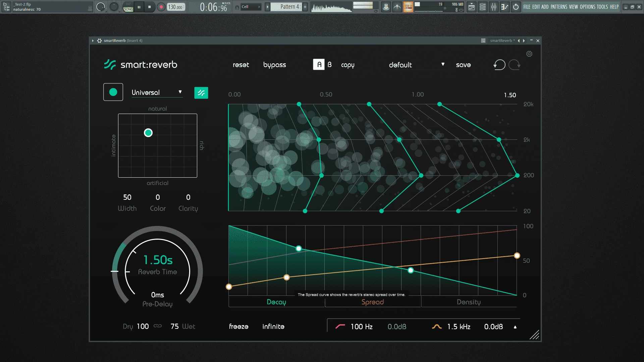Go to next preset arrow in title bar
The height and width of the screenshot is (362, 644).
pyautogui.click(x=524, y=41)
